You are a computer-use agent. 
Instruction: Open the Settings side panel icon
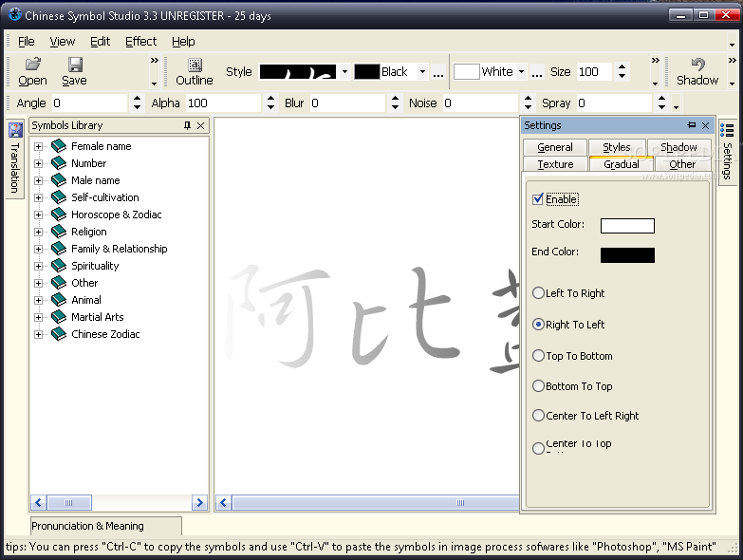(x=727, y=130)
